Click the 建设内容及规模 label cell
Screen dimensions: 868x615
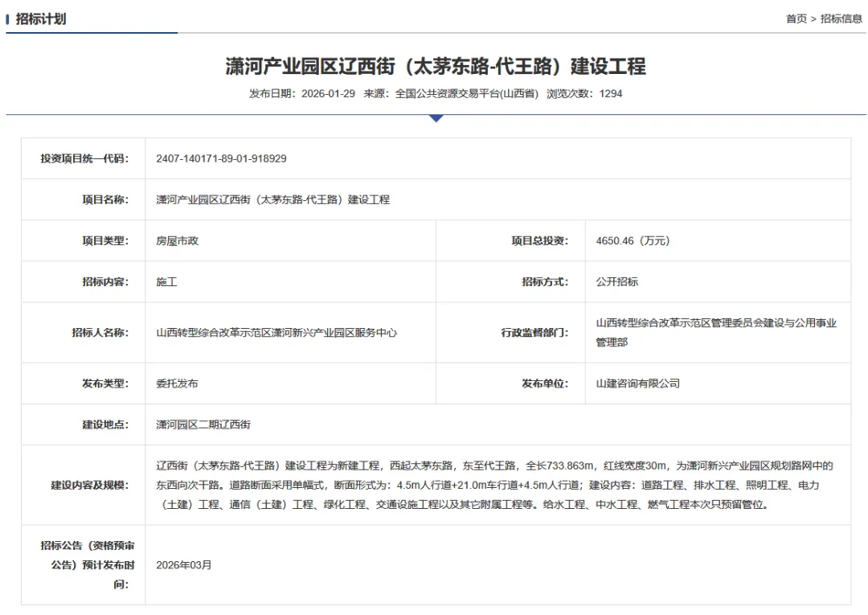pyautogui.click(x=84, y=485)
